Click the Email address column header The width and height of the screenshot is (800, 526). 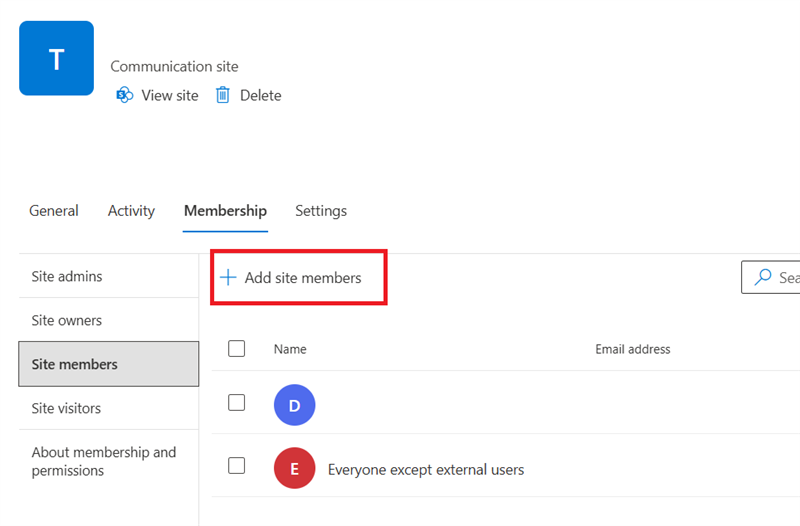point(633,349)
